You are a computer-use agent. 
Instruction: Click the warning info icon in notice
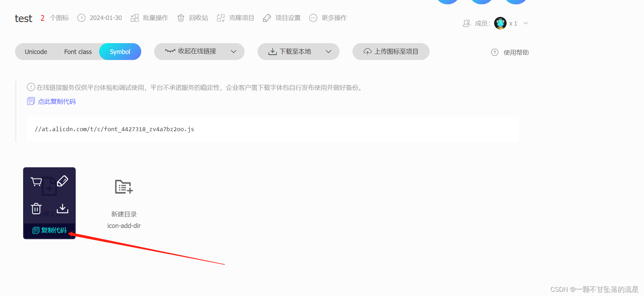point(31,87)
